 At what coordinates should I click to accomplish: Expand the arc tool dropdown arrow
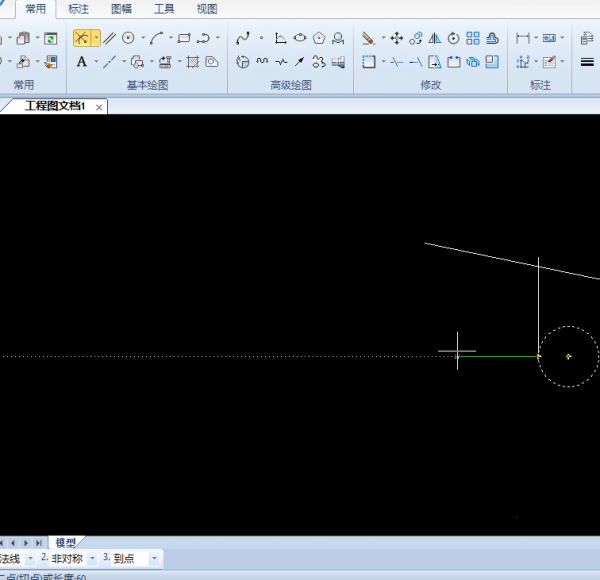170,38
